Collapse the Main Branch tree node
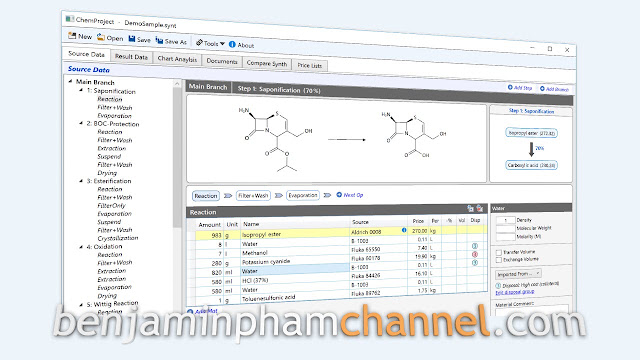The image size is (640, 360). click(x=70, y=81)
